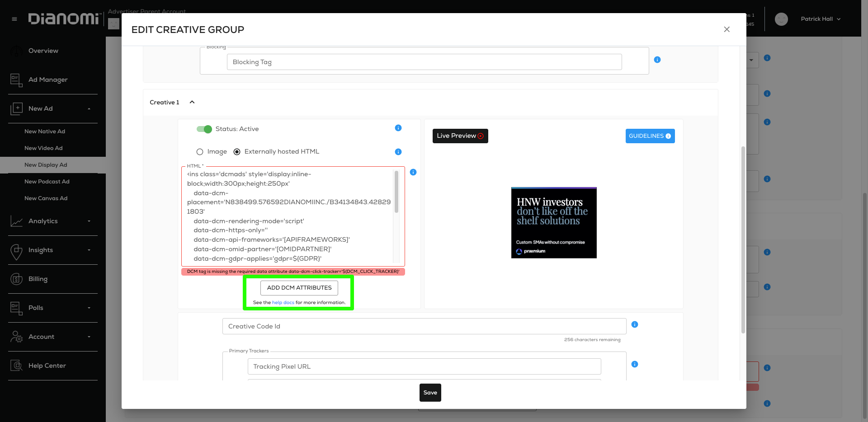The width and height of the screenshot is (868, 422).
Task: Click info icon next to Creative Code Id
Action: [x=635, y=324]
